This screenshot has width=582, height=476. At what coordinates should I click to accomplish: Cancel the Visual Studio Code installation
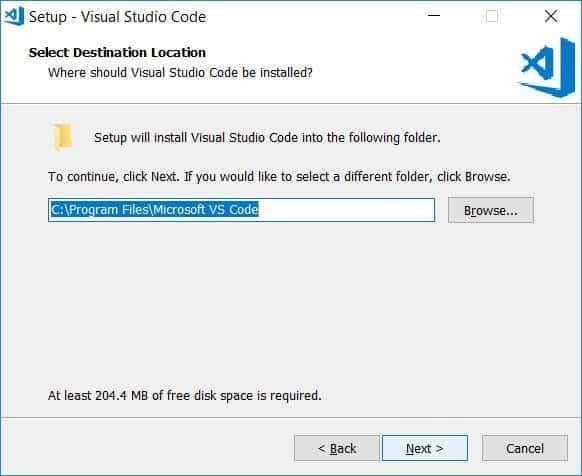pos(525,448)
